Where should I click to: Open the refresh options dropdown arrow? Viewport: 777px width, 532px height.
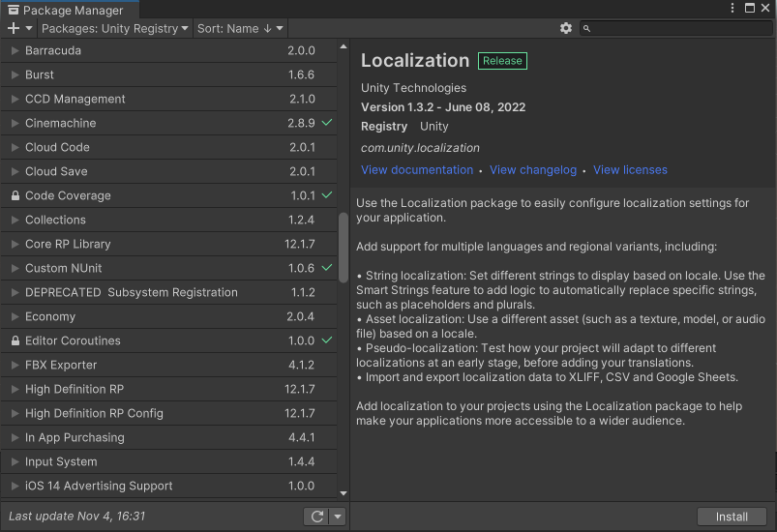tap(338, 517)
